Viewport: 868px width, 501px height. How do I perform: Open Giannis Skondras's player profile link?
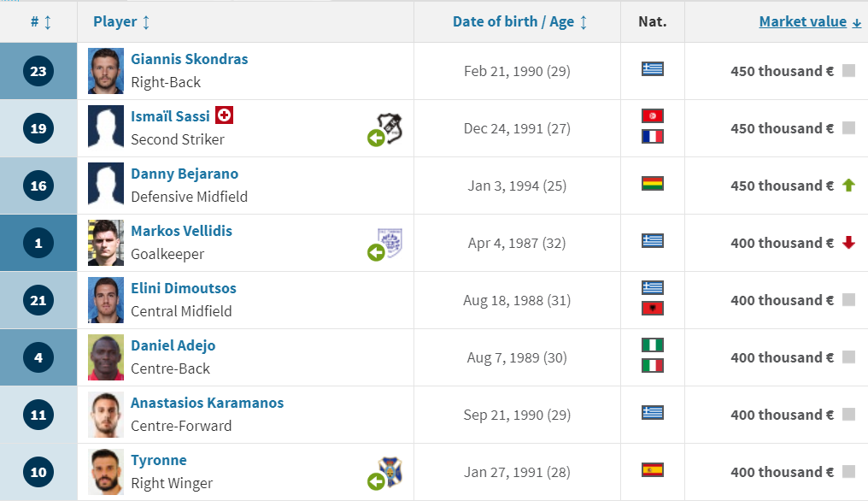[x=190, y=59]
